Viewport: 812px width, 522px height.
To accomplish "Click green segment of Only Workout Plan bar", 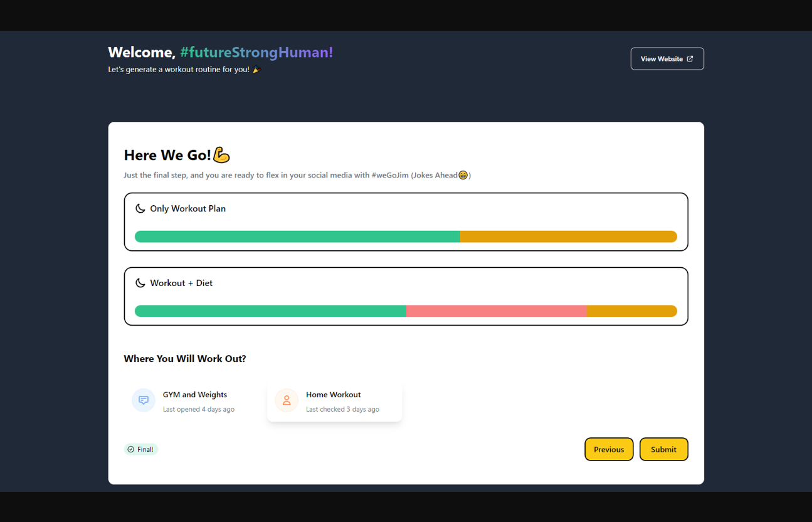I will coord(297,237).
